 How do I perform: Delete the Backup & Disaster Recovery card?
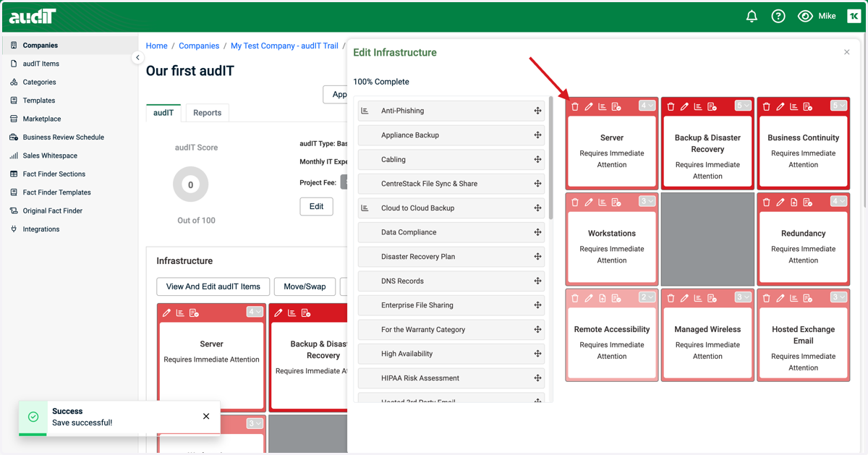coord(671,106)
